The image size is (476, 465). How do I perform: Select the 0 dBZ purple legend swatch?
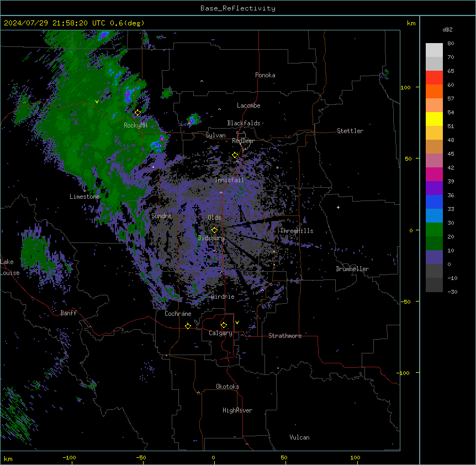(434, 257)
